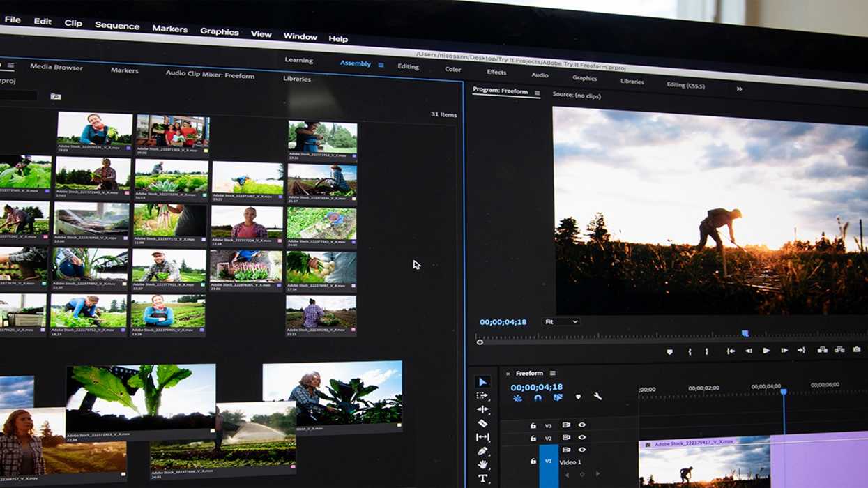
Task: Hide track V1 with its eye icon
Action: [x=581, y=450]
